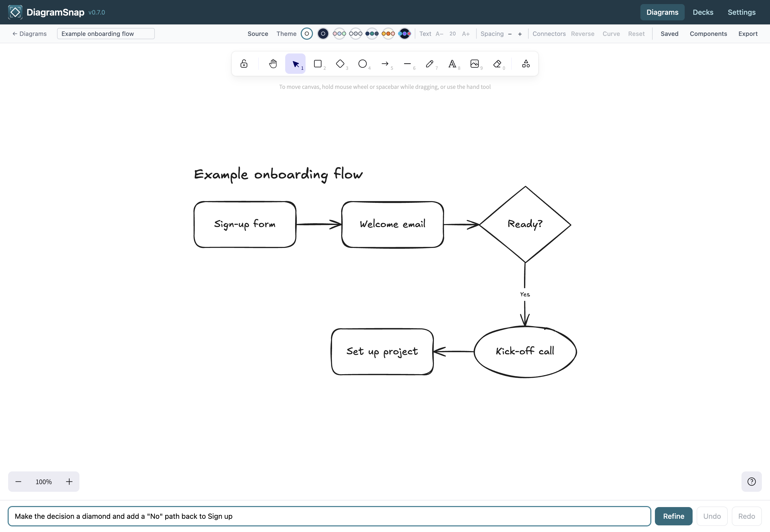Toggle the canvas lock icon
770x532 pixels.
(x=244, y=64)
